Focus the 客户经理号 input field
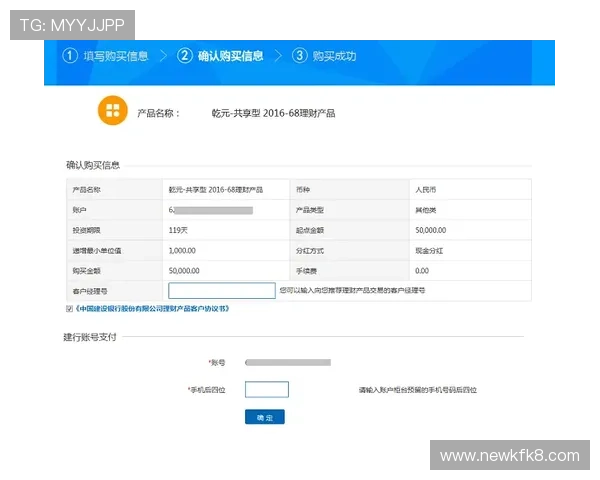This screenshot has width=600, height=480. (x=222, y=291)
